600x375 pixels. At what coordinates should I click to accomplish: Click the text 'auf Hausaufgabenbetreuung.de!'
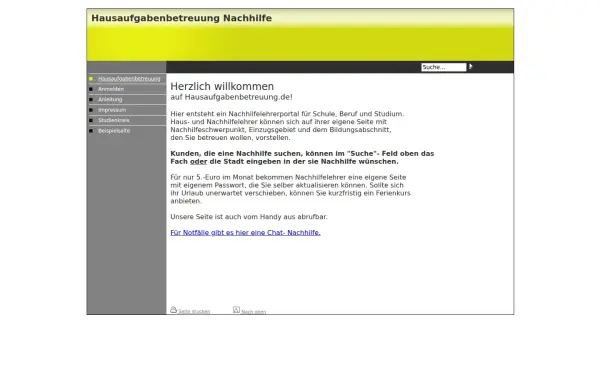tap(232, 97)
